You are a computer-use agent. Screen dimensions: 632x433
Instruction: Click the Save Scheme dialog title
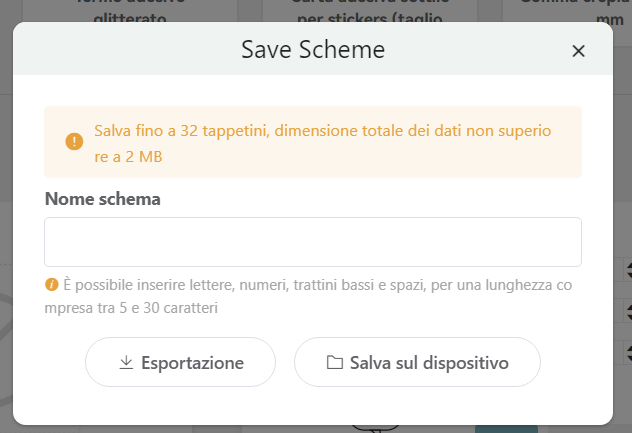313,50
